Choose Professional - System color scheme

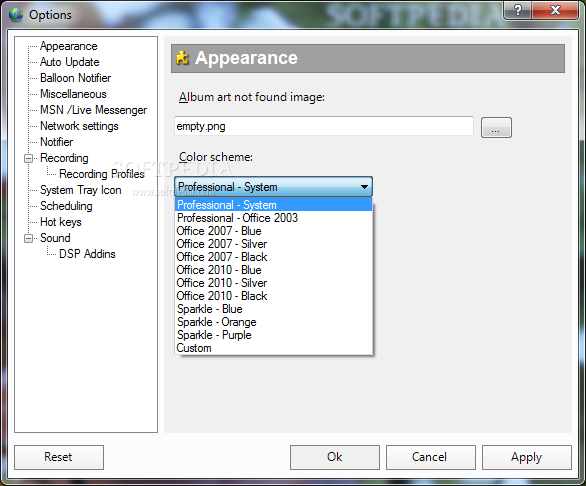(x=274, y=205)
